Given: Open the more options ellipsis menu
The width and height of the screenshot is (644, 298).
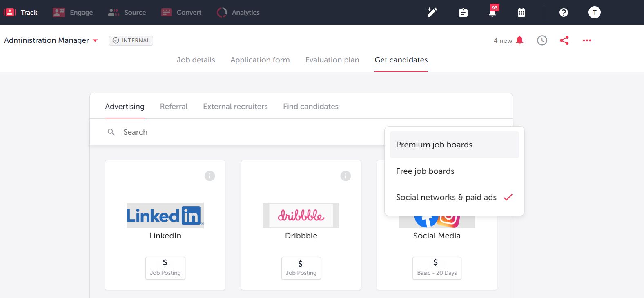Looking at the screenshot, I should 587,40.
